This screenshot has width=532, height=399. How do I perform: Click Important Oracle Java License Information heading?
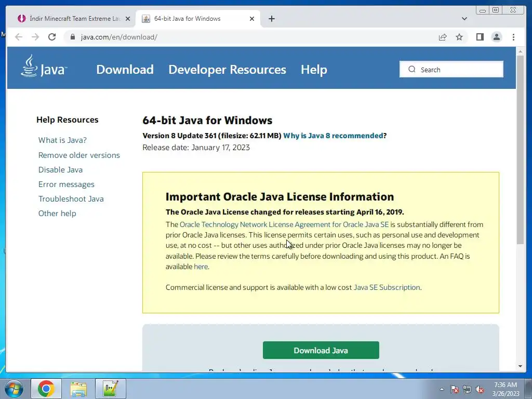pos(280,197)
